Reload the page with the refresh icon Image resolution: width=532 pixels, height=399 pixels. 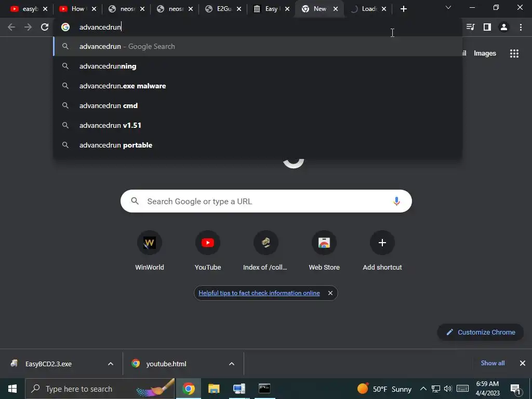(45, 27)
